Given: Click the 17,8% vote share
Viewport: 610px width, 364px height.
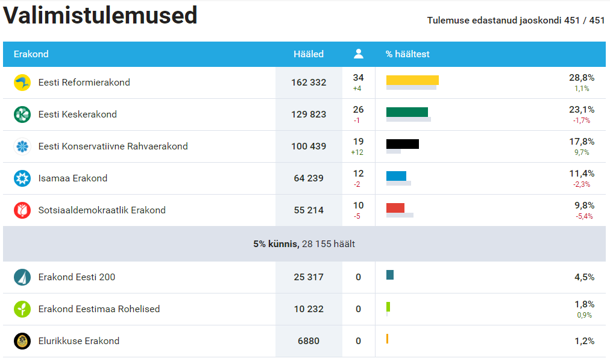Looking at the screenshot, I should click(x=582, y=142).
